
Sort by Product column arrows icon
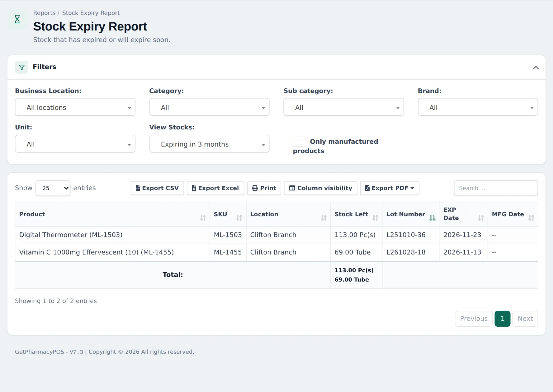pyautogui.click(x=203, y=218)
